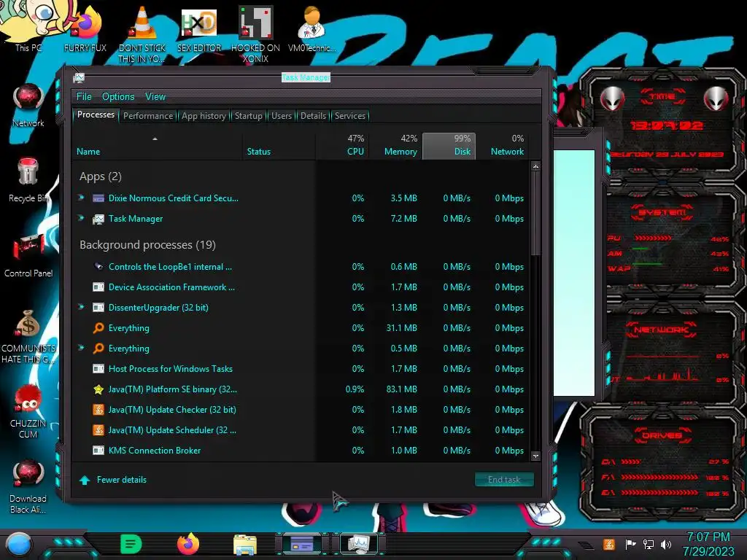
Task: Open the FURRY FUX Firefox desktop shortcut
Action: pos(86,28)
